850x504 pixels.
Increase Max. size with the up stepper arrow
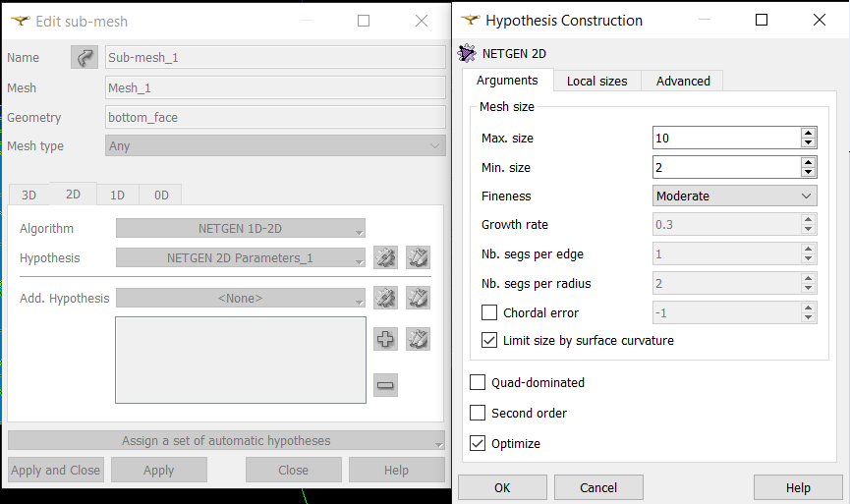pos(809,133)
